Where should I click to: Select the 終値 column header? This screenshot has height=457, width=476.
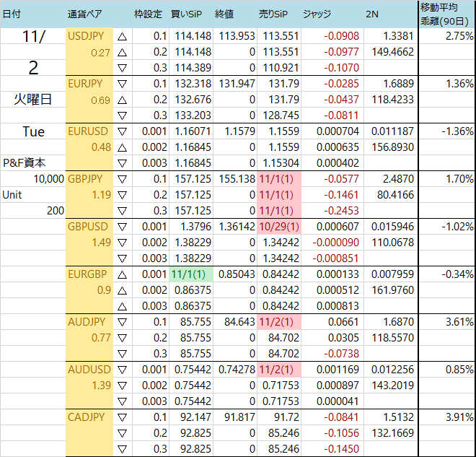click(224, 14)
